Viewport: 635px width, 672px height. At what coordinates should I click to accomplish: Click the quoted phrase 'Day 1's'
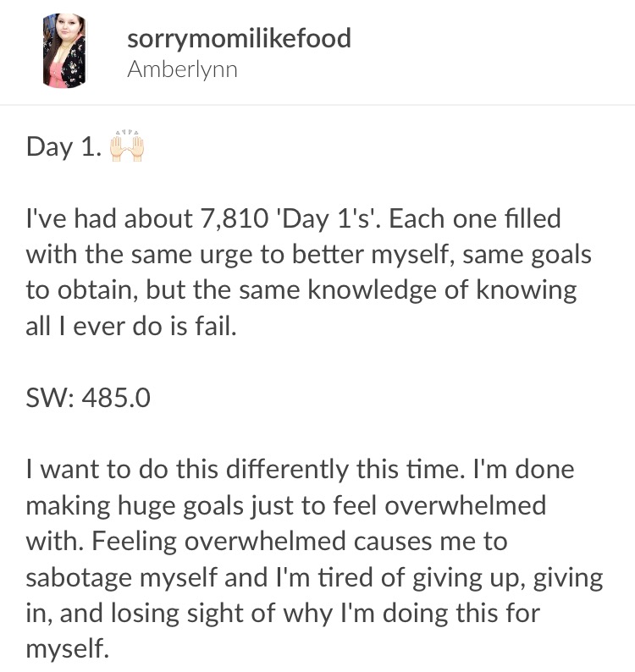pyautogui.click(x=329, y=219)
